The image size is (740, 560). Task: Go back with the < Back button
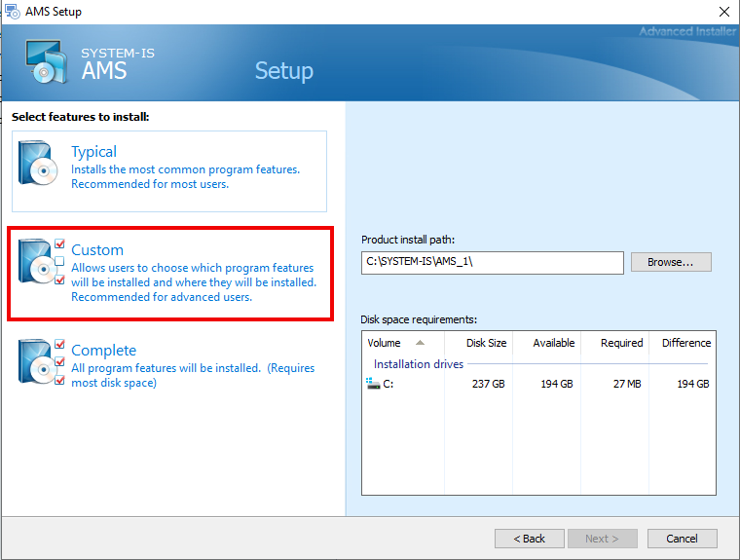point(529,539)
